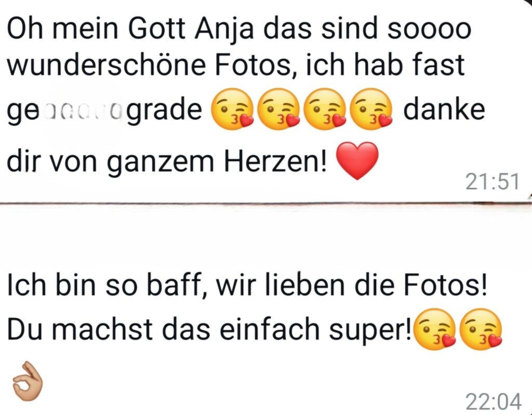The image size is (532, 415).
Task: Click the OK hand gesture emoji
Action: click(x=28, y=381)
